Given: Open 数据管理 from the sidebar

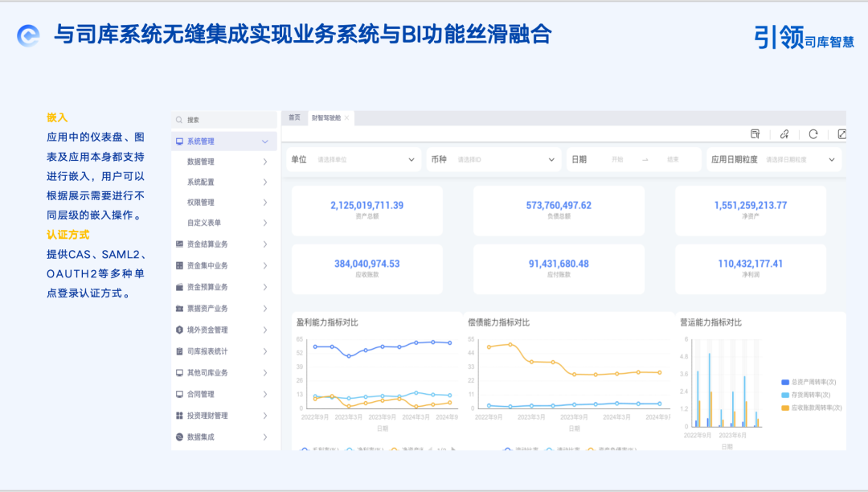Looking at the screenshot, I should click(203, 161).
